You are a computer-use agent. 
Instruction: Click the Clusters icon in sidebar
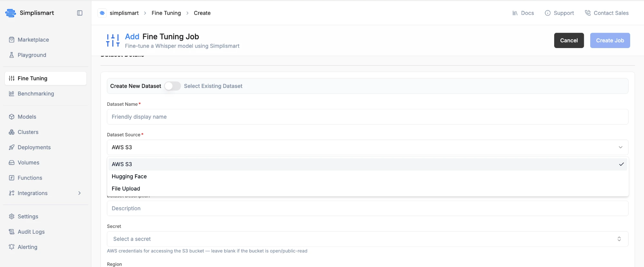[x=12, y=132]
